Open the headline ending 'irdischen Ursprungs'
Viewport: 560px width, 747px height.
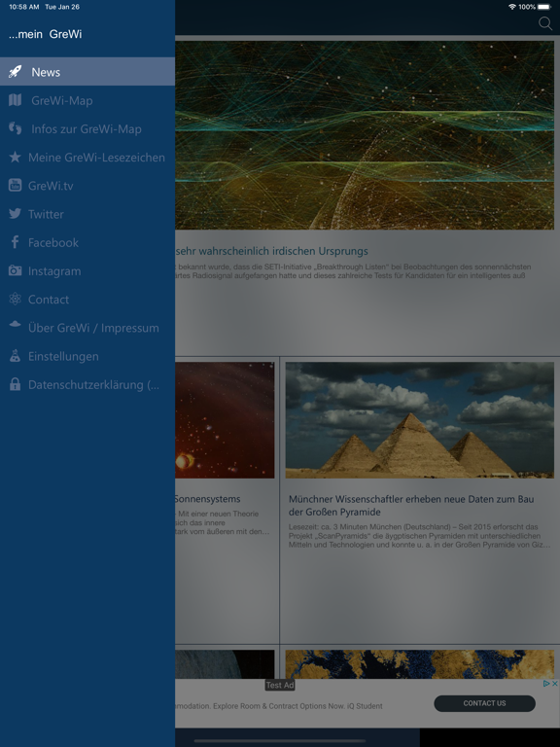271,251
